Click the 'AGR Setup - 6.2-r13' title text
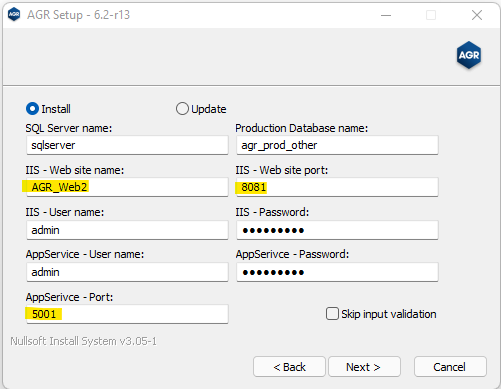The width and height of the screenshot is (501, 389). point(79,15)
